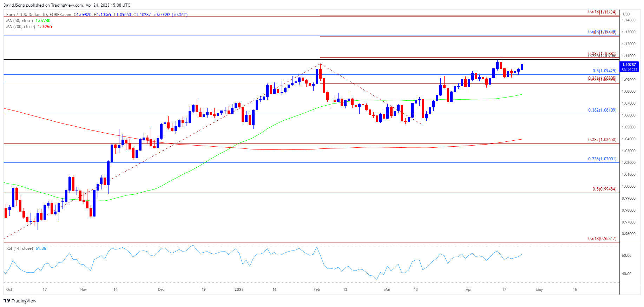The image size is (644, 307).
Task: Click the 14 date label after Nov
Action: tap(115, 289)
